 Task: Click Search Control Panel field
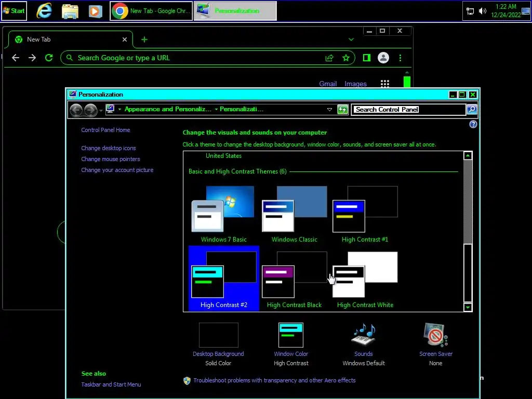pos(409,109)
